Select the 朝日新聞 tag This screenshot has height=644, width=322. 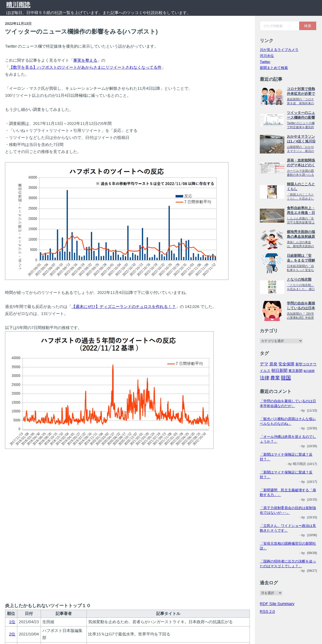tap(279, 370)
